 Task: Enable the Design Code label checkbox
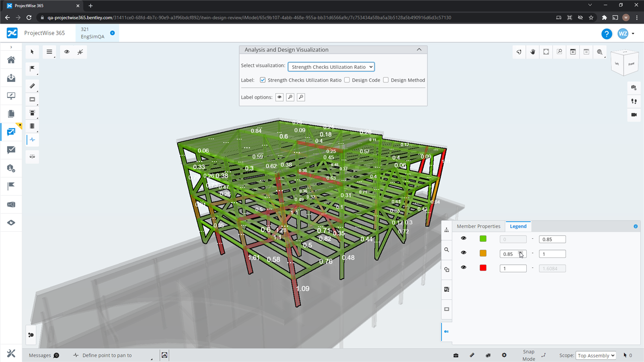tap(347, 80)
